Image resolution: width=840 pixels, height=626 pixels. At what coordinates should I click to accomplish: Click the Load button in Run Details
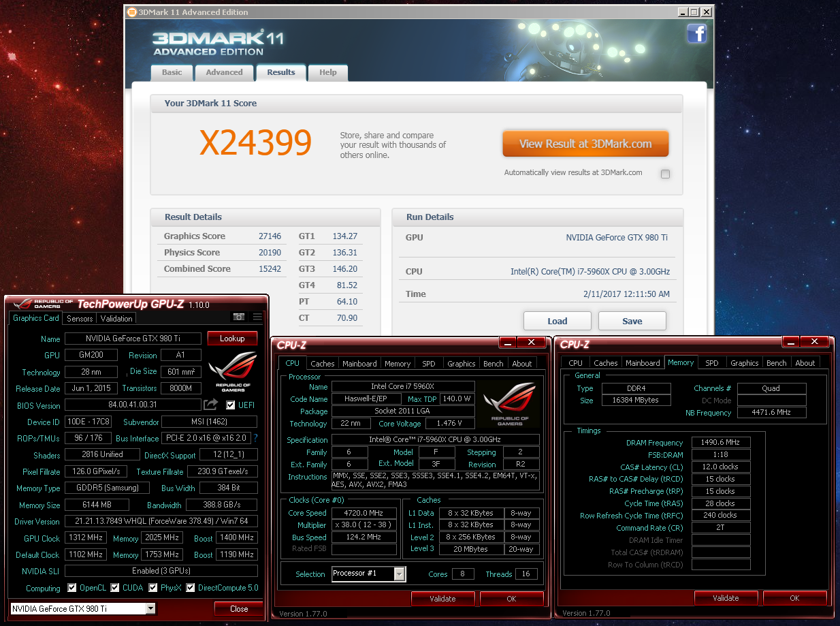558,322
